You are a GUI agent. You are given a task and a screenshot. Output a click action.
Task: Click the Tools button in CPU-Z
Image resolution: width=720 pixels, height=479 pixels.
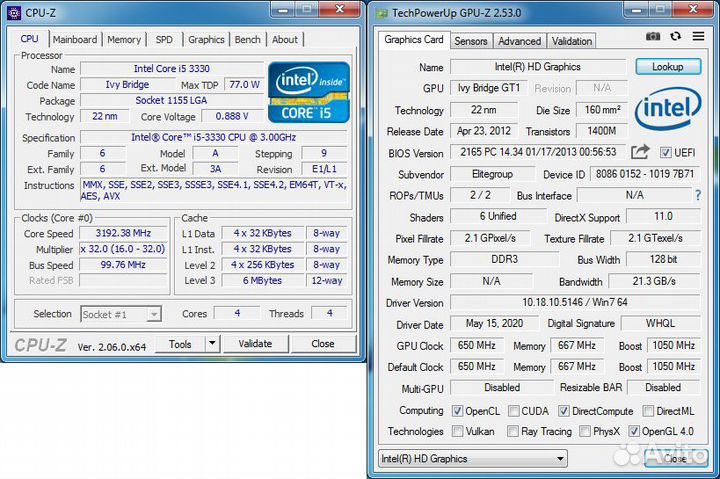tap(180, 344)
